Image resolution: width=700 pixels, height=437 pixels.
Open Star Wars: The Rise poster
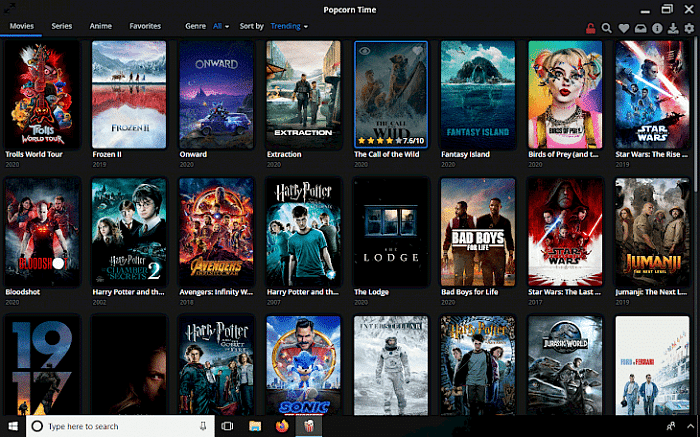(652, 95)
